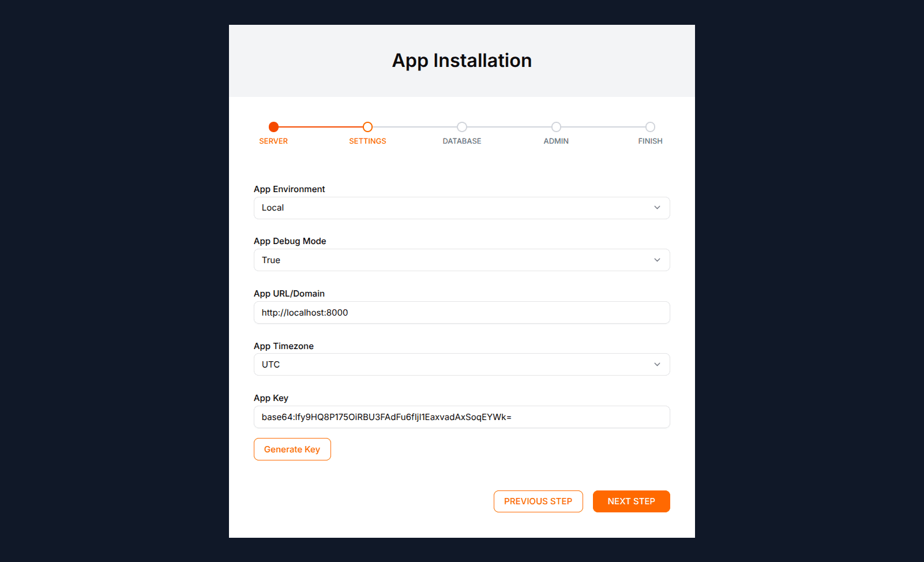
Task: Focus the App URL/Domain input field
Action: pyautogui.click(x=461, y=313)
